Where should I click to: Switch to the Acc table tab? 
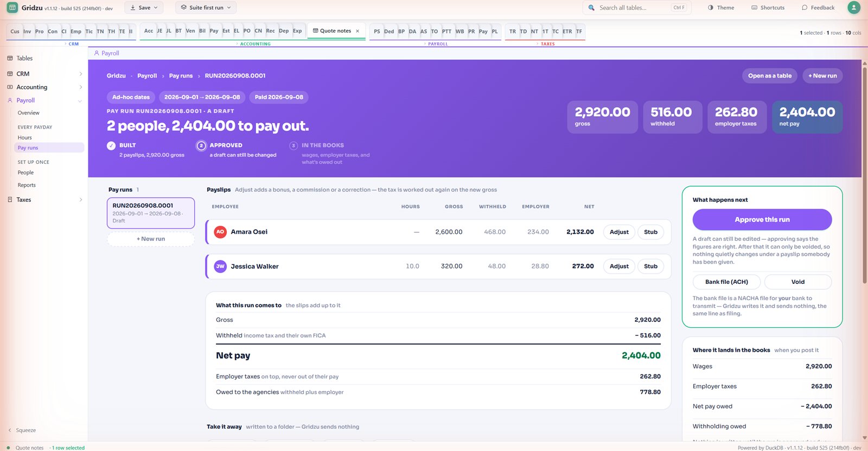point(148,31)
